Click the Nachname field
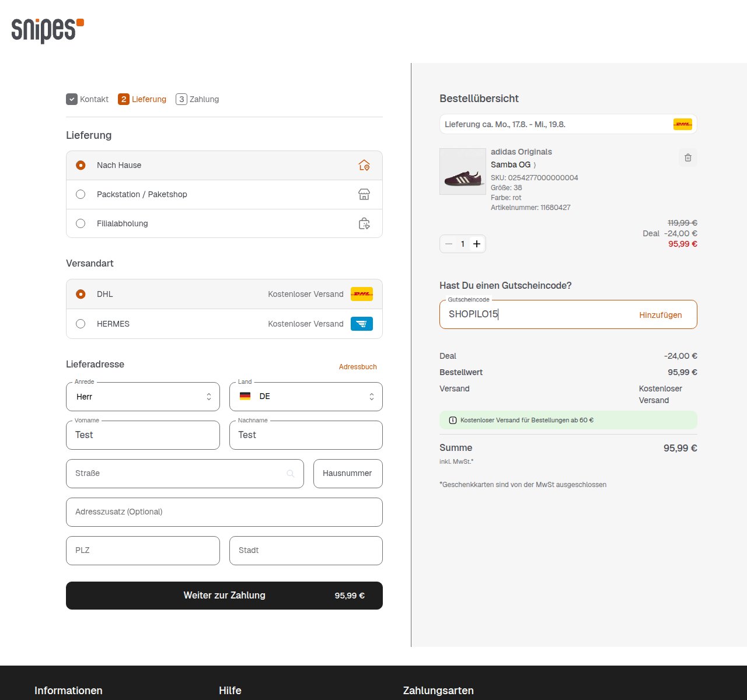Image resolution: width=747 pixels, height=700 pixels. click(x=306, y=435)
